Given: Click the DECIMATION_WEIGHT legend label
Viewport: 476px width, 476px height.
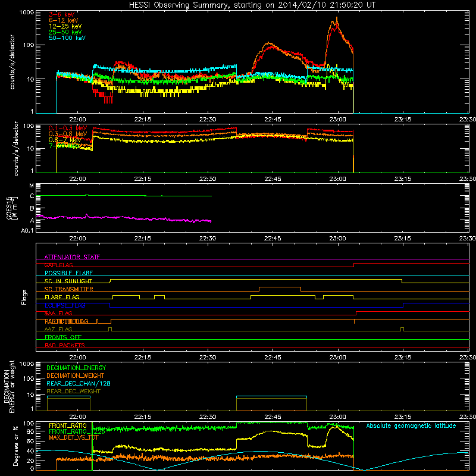Looking at the screenshot, I should tap(76, 375).
